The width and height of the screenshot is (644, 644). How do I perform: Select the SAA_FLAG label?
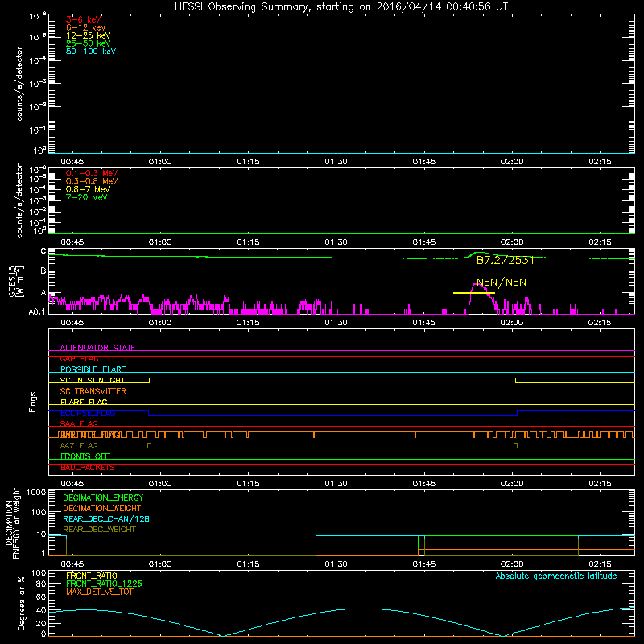pyautogui.click(x=79, y=423)
